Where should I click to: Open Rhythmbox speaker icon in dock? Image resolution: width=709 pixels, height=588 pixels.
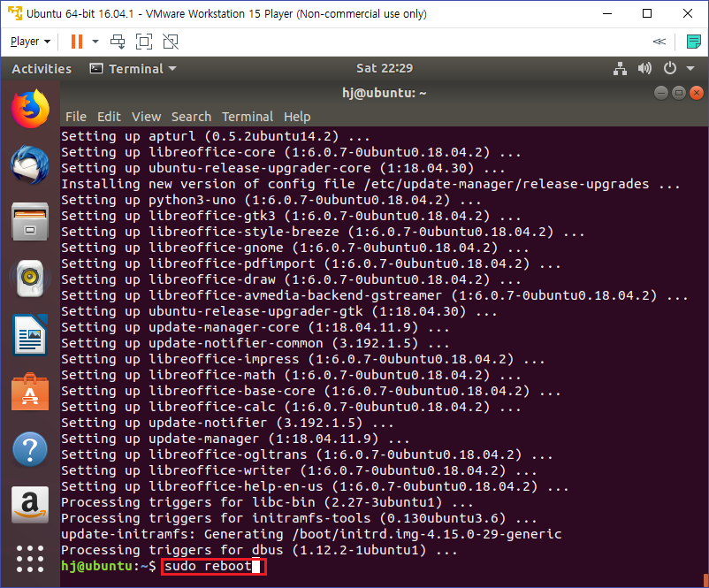pyautogui.click(x=30, y=279)
